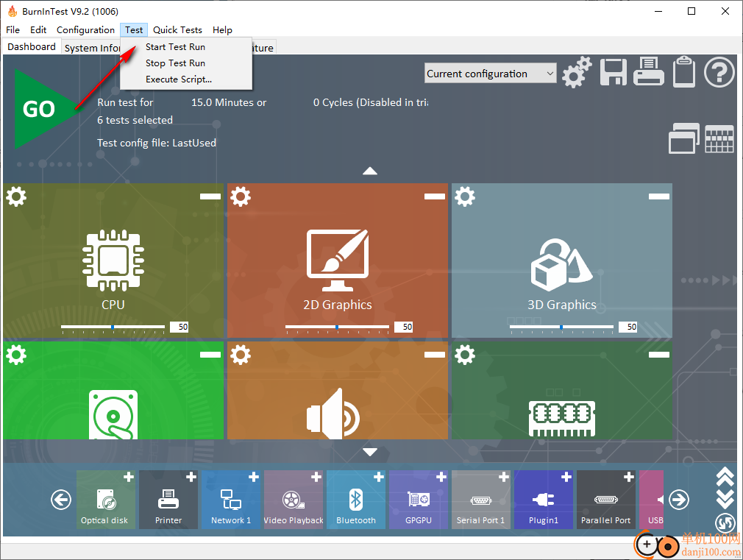This screenshot has height=560, width=743.
Task: Remove 2D Graphics test with minus
Action: click(435, 196)
